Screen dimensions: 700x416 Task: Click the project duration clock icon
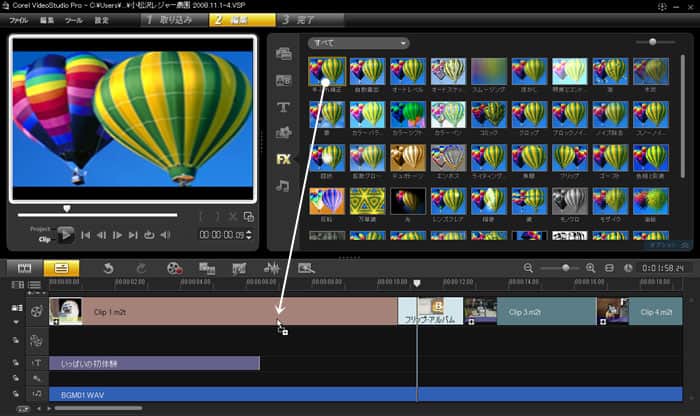(x=628, y=268)
